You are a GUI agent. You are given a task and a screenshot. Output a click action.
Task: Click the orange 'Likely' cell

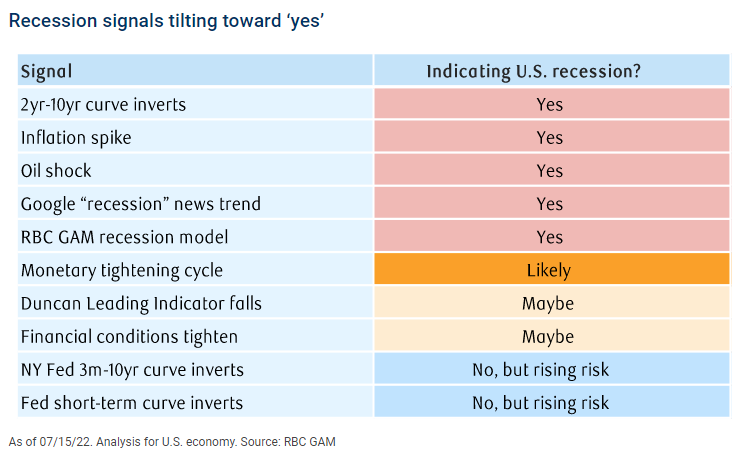click(x=548, y=270)
